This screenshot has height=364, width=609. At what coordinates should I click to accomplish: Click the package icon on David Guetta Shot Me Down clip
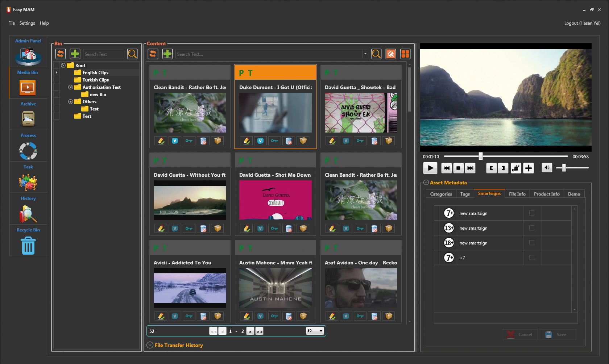[303, 229]
